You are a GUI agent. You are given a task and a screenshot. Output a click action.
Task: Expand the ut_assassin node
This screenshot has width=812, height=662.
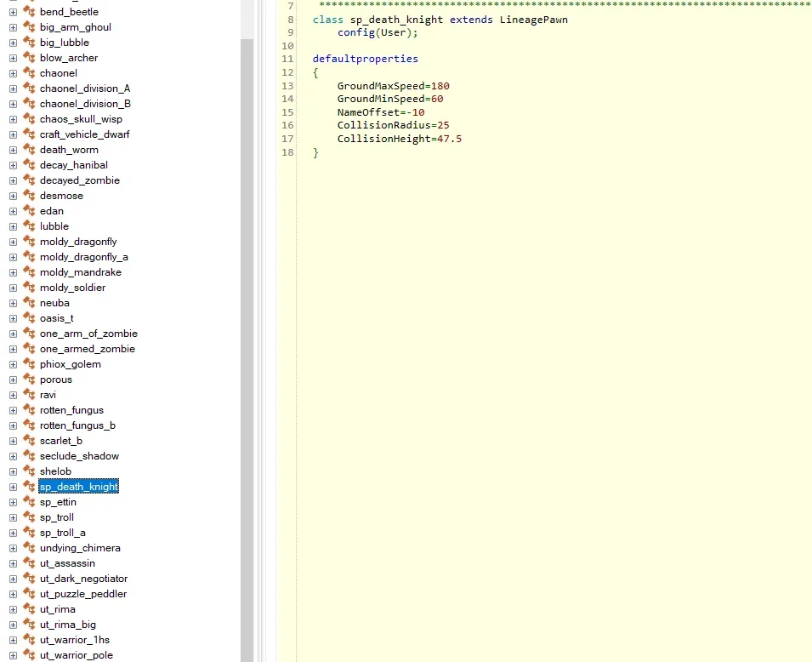(x=13, y=563)
